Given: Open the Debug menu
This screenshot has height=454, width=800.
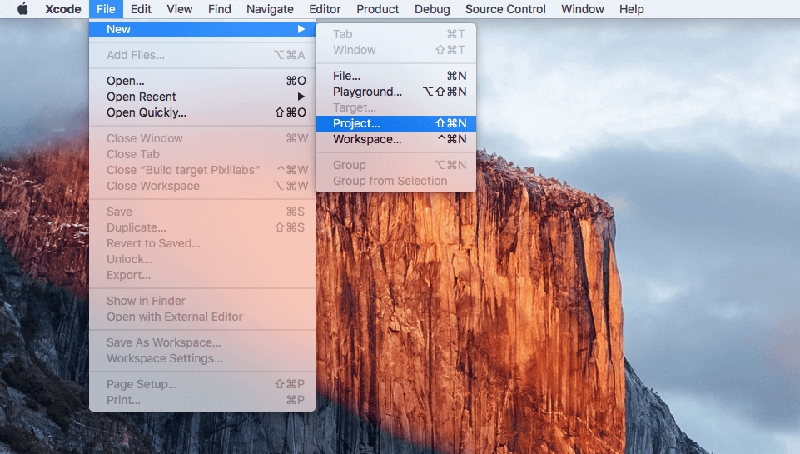Looking at the screenshot, I should [x=432, y=9].
